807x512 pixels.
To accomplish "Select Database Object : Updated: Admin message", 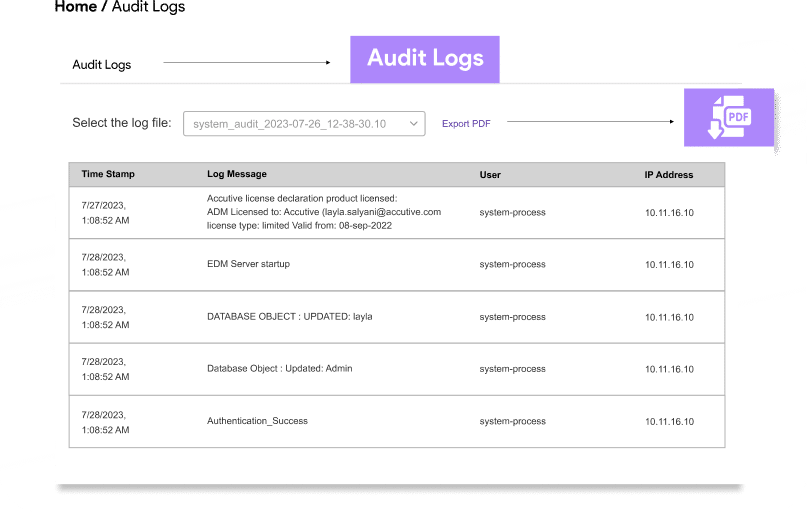I will pos(279,368).
